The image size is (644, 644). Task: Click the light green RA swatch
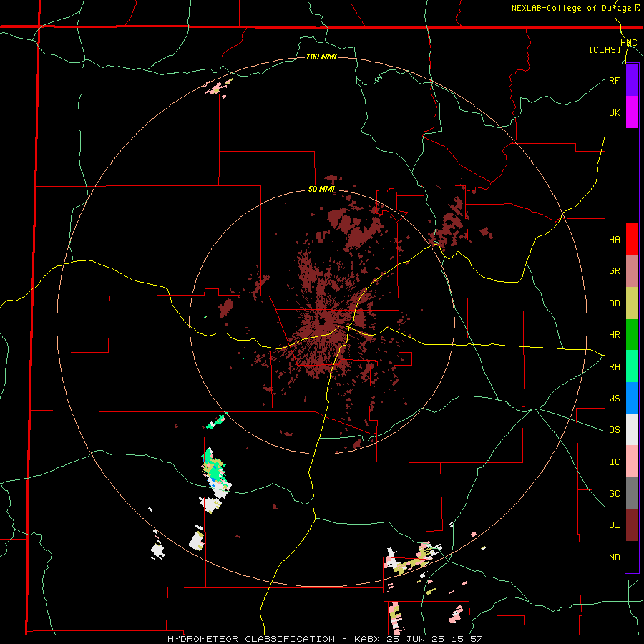tap(632, 366)
